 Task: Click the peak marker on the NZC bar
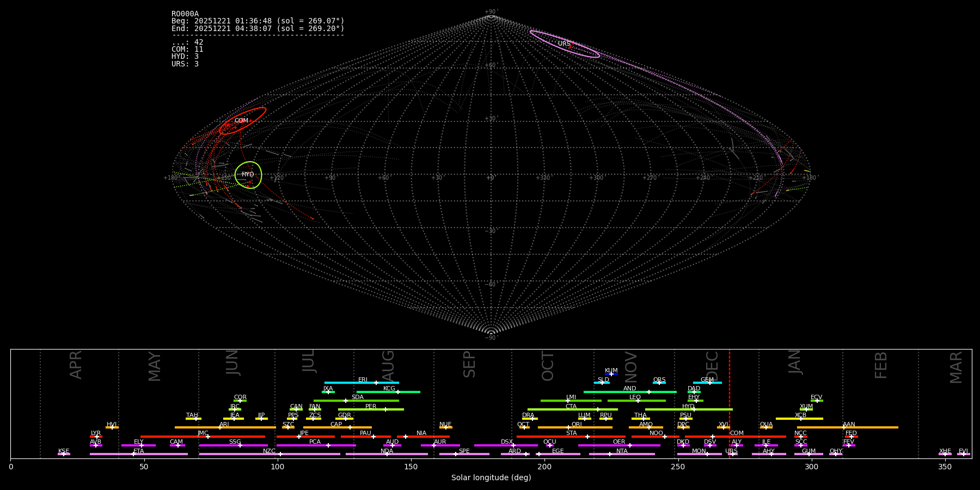point(280,454)
